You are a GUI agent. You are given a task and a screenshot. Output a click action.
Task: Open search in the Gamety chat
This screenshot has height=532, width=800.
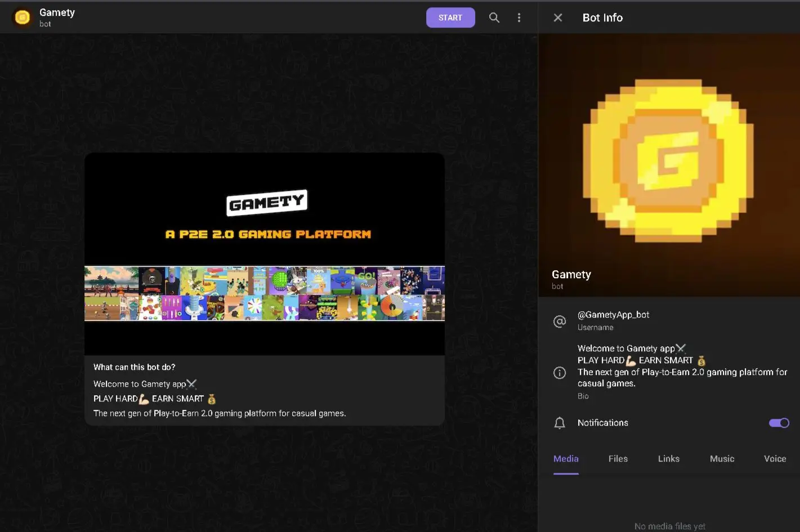tap(494, 17)
